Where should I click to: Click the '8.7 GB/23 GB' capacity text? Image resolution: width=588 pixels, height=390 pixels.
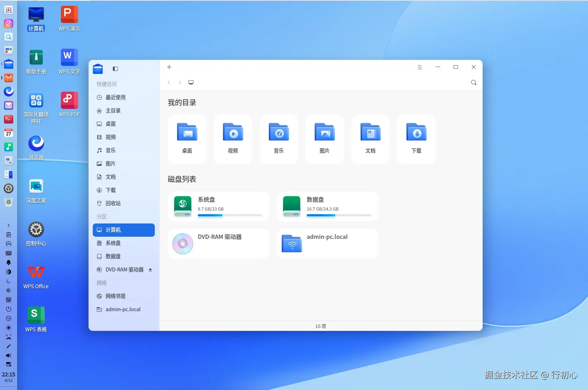click(211, 209)
